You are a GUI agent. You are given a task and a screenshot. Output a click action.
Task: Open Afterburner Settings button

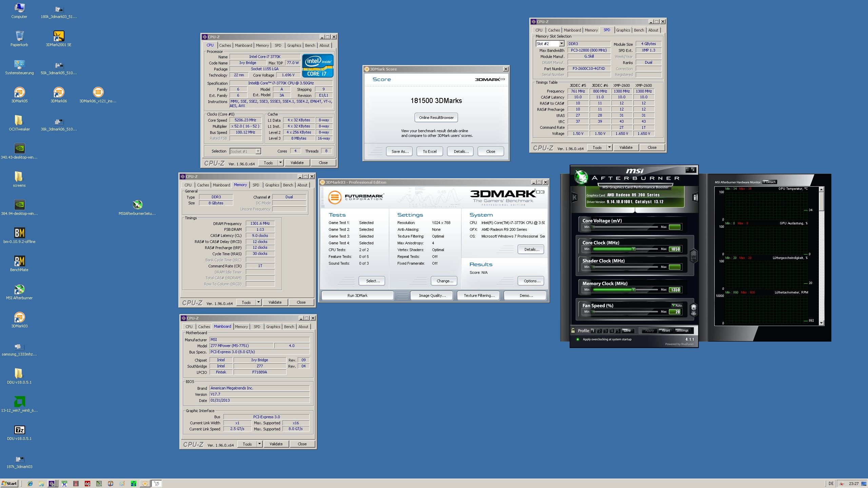point(682,331)
